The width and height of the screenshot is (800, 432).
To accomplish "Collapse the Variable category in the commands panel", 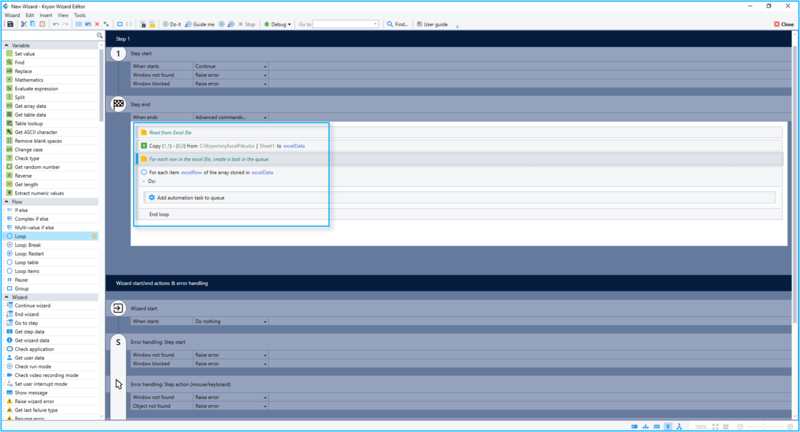I will click(6, 45).
